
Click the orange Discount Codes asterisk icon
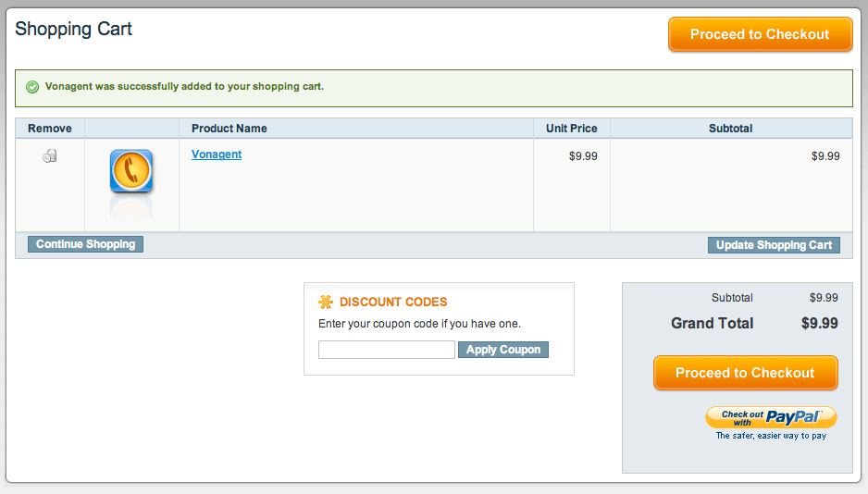point(326,302)
